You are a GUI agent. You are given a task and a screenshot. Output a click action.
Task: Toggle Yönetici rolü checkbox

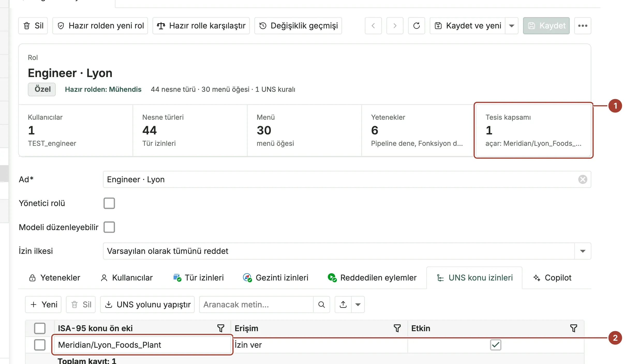[109, 203]
